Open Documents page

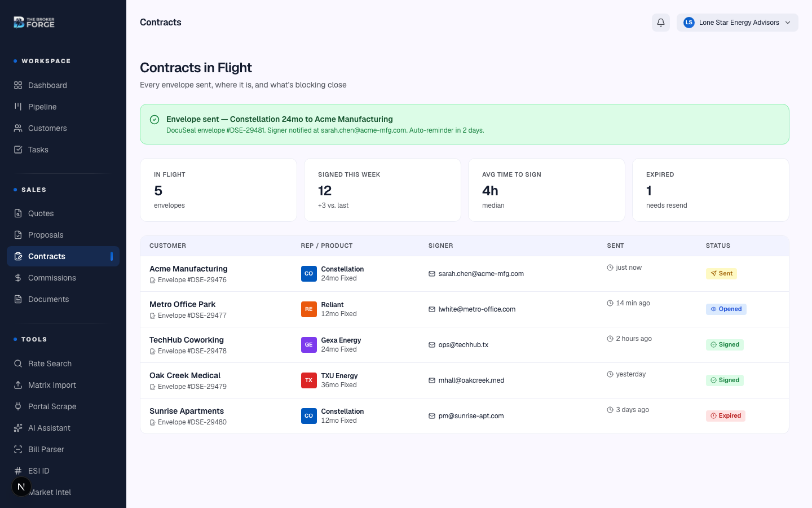pos(63,299)
